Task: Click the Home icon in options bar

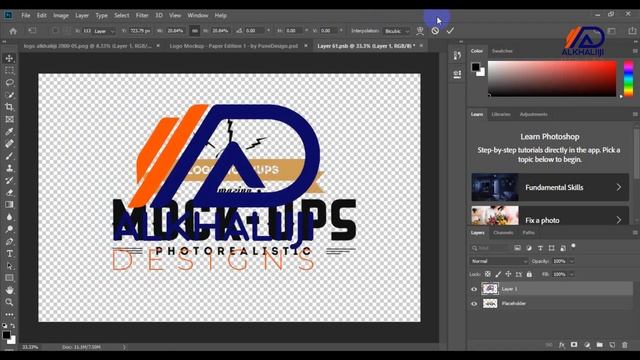Action: click(13, 31)
